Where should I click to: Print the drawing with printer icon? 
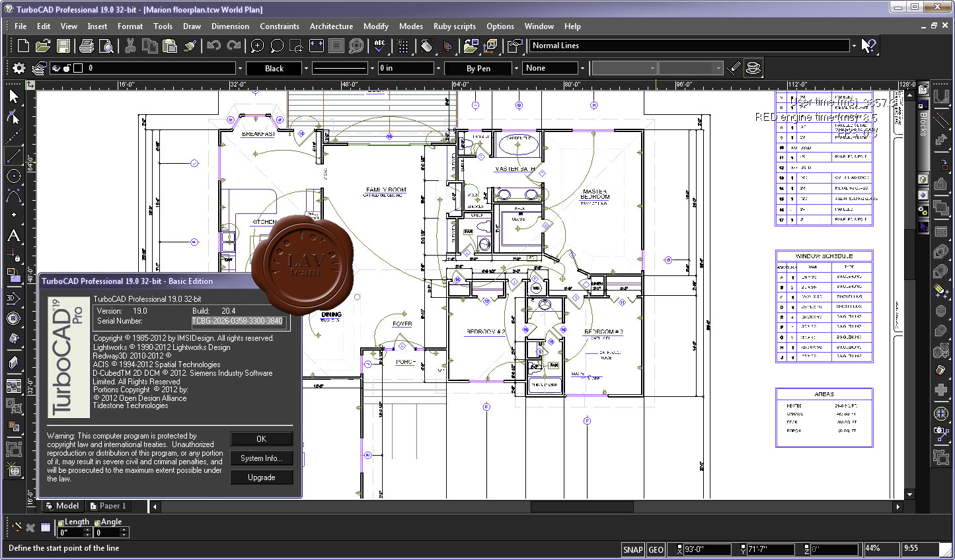click(87, 46)
